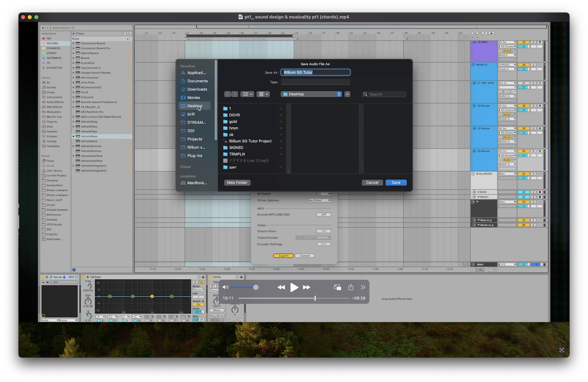Click the Save As filename field

315,72
